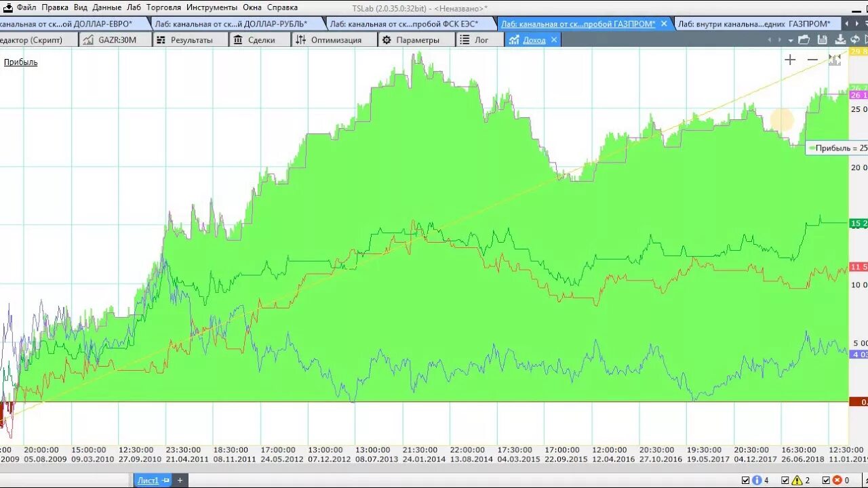Open the Вид menu
868x488 pixels.
81,7
